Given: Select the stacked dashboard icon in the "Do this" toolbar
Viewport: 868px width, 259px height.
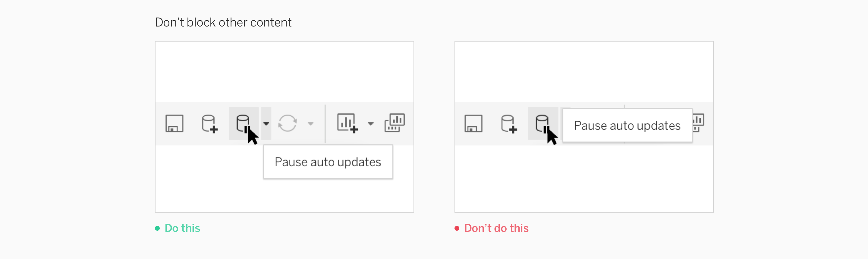Looking at the screenshot, I should click(x=395, y=123).
